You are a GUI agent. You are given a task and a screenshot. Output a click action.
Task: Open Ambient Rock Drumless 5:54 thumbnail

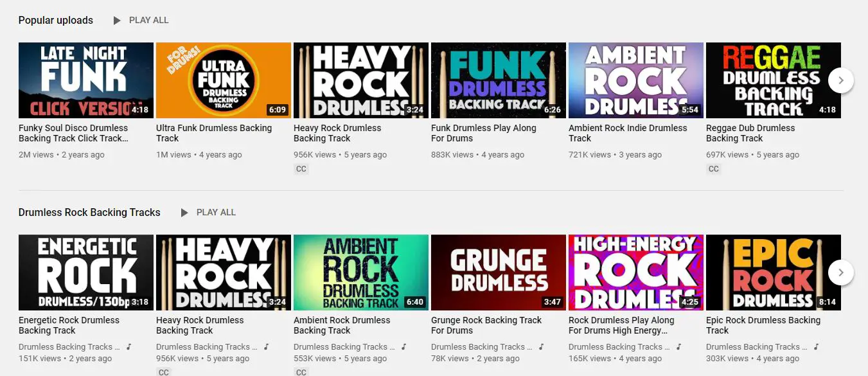click(x=636, y=80)
